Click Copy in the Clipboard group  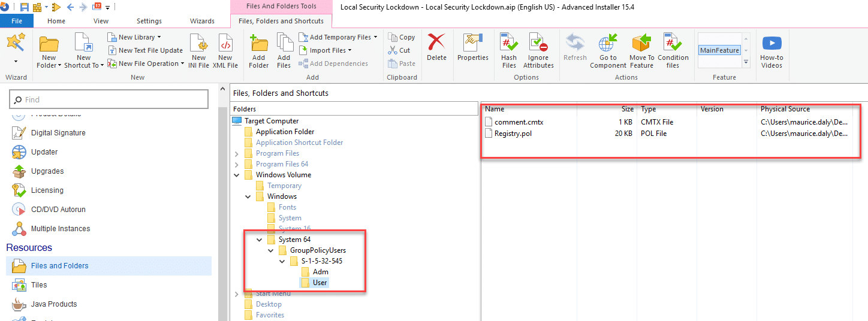click(402, 37)
